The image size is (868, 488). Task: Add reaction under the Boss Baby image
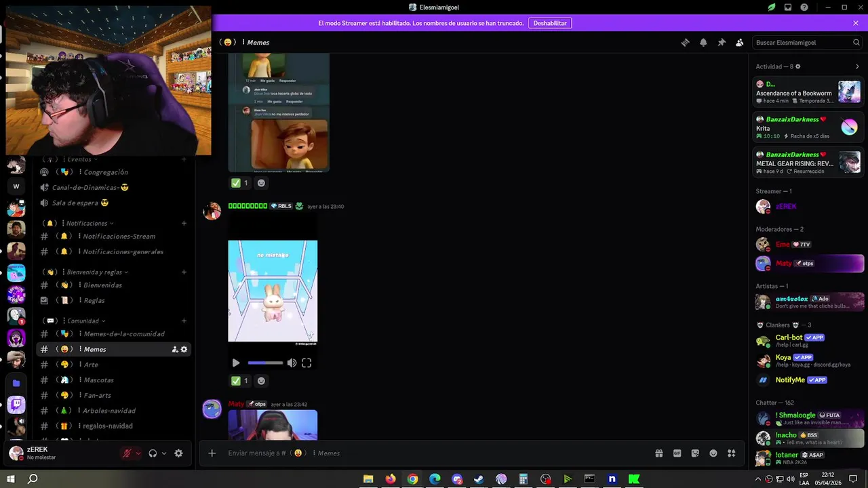(261, 183)
